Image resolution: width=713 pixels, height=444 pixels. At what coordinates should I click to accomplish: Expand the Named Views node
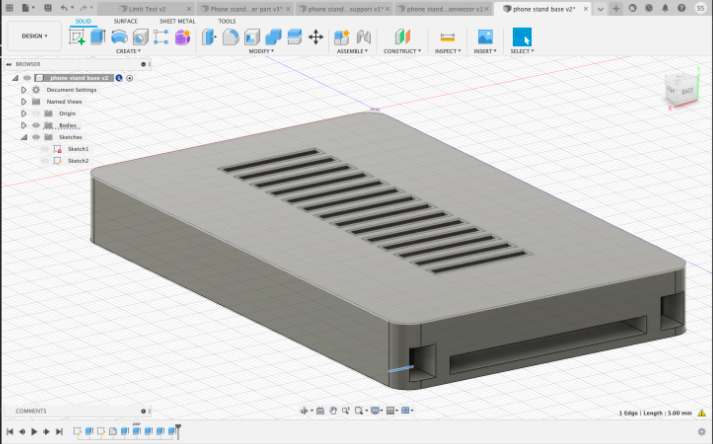[x=24, y=101]
